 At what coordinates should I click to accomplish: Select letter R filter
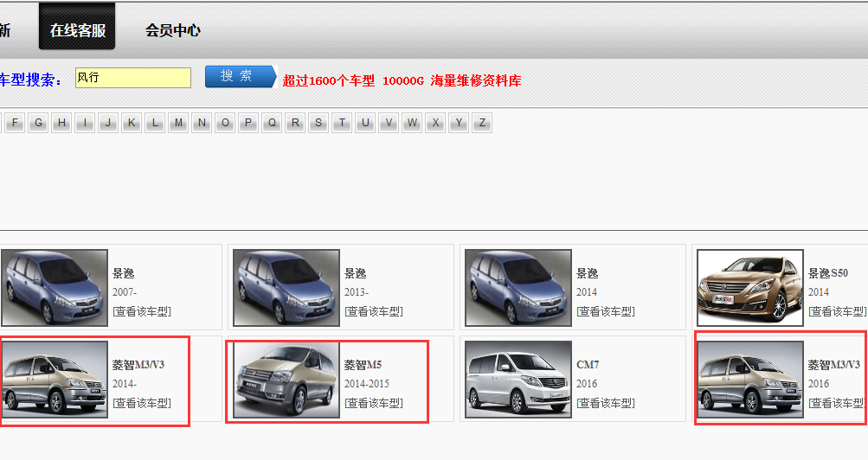pos(295,123)
